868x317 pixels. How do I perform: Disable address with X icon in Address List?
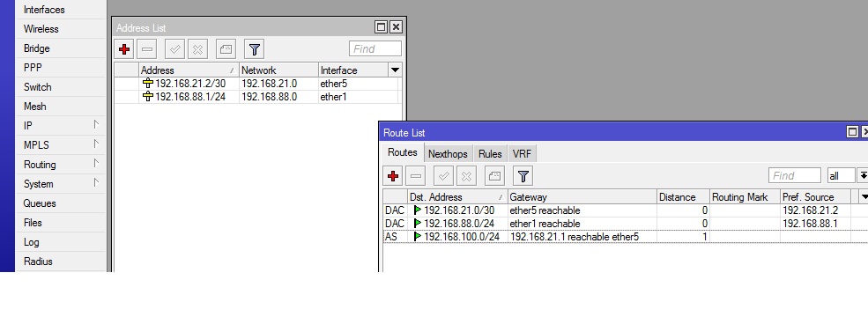click(197, 49)
